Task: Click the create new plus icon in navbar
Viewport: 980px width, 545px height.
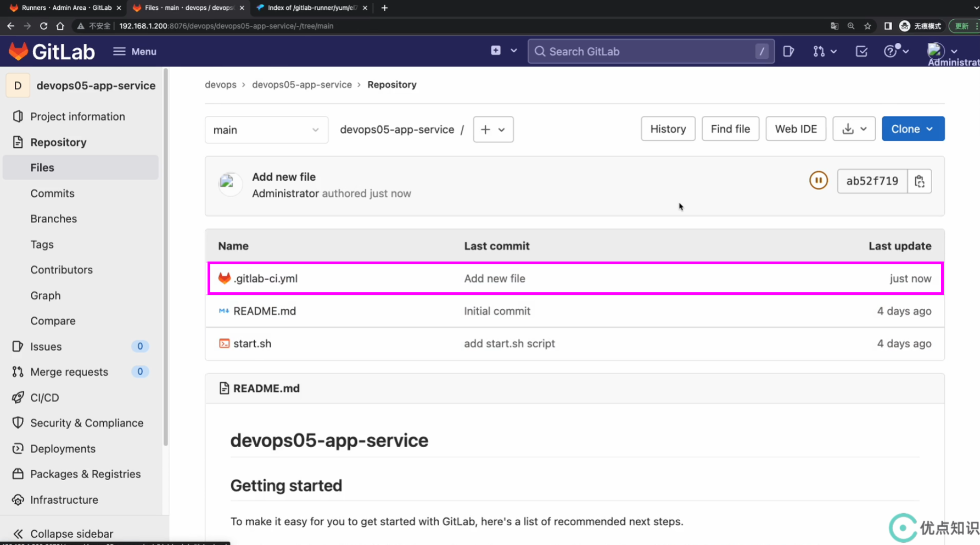Action: tap(496, 51)
